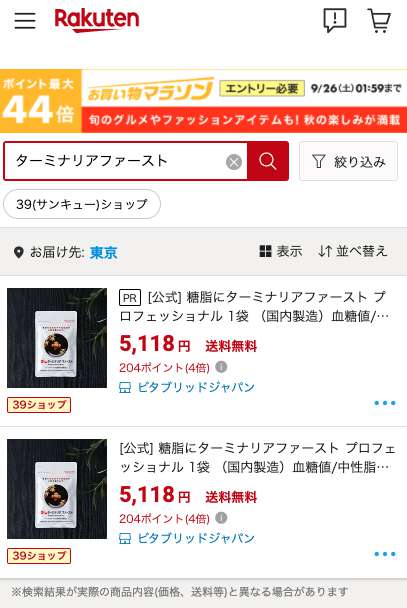Open the 並べ替え sort options
The height and width of the screenshot is (608, 407).
coord(353,251)
